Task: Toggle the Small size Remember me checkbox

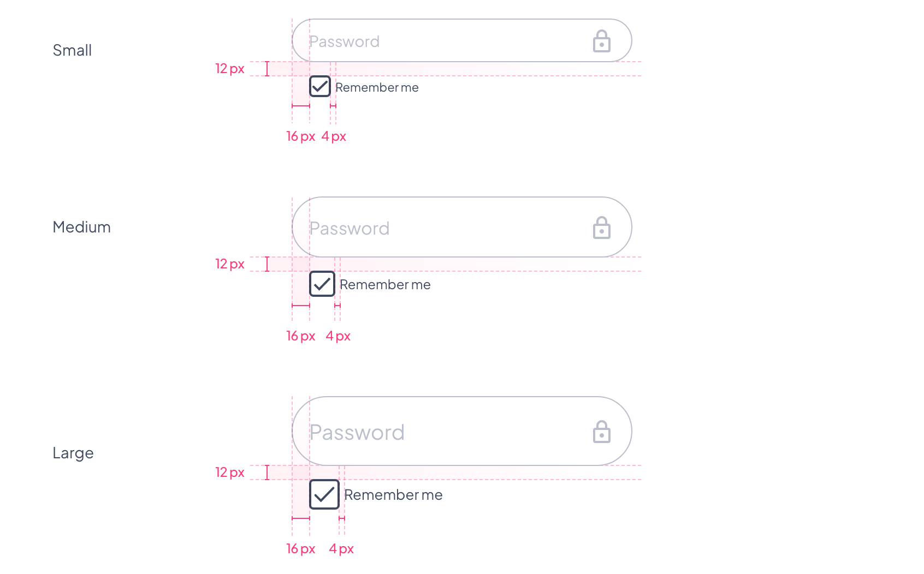Action: click(x=320, y=86)
